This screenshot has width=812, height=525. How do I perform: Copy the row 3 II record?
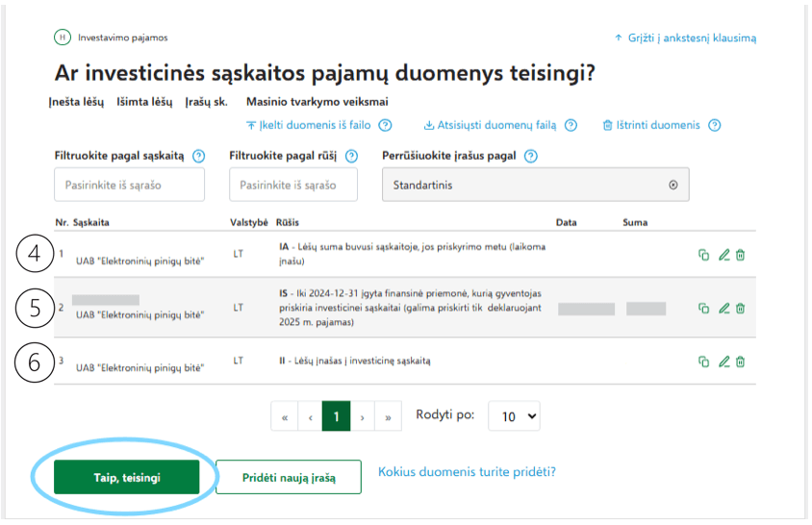[703, 362]
